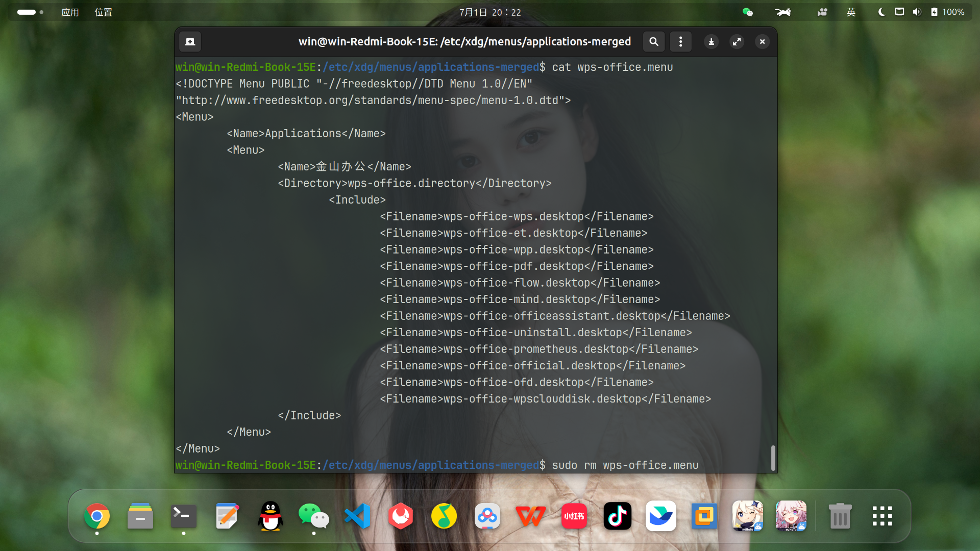Click the wps-office-uninstall.desktop line
980x551 pixels.
[536, 333]
